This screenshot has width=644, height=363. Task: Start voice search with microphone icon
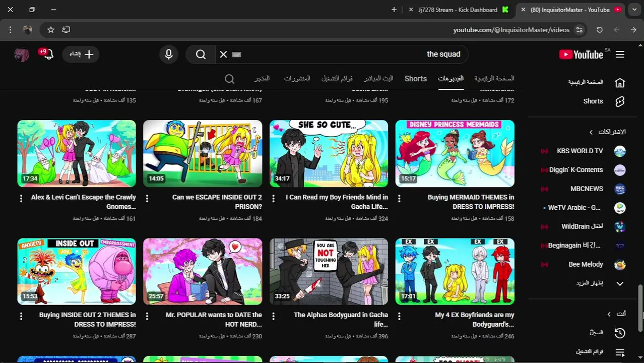click(169, 54)
